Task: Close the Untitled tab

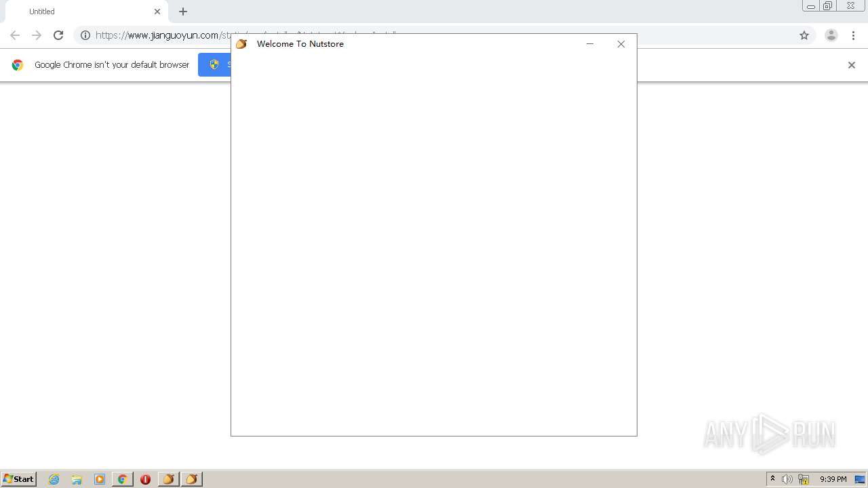Action: (157, 12)
